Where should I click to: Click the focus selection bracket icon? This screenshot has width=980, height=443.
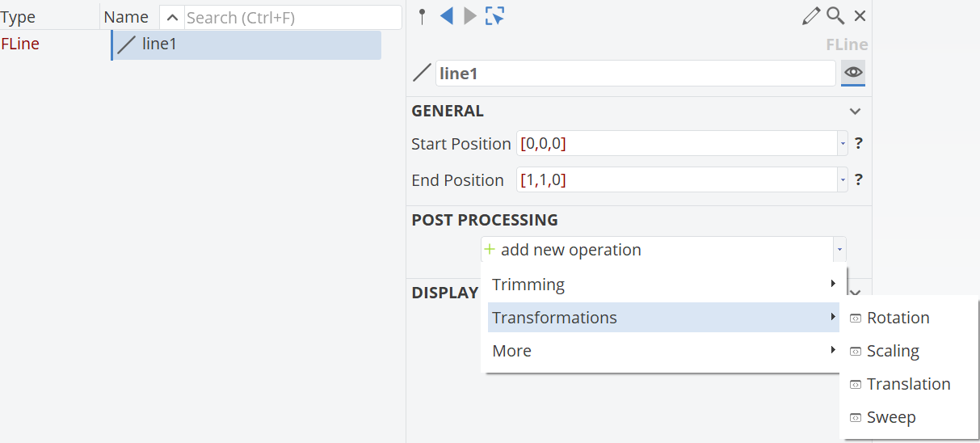494,15
